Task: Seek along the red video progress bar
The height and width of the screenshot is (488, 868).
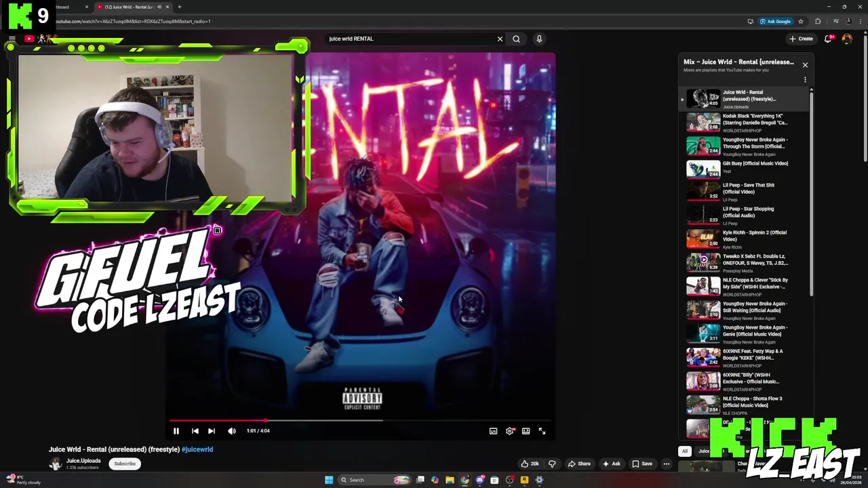Action: [x=361, y=420]
